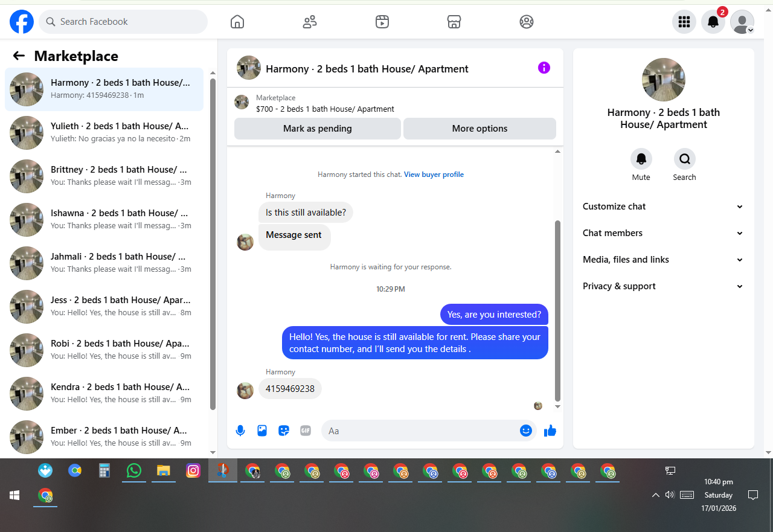Click the "Is this still available?" message
773x532 pixels.
(x=306, y=213)
